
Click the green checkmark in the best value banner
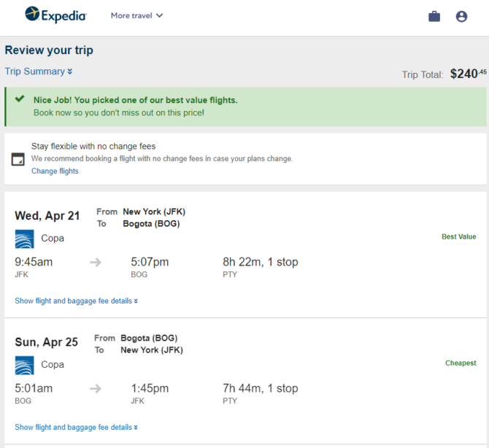pyautogui.click(x=20, y=99)
